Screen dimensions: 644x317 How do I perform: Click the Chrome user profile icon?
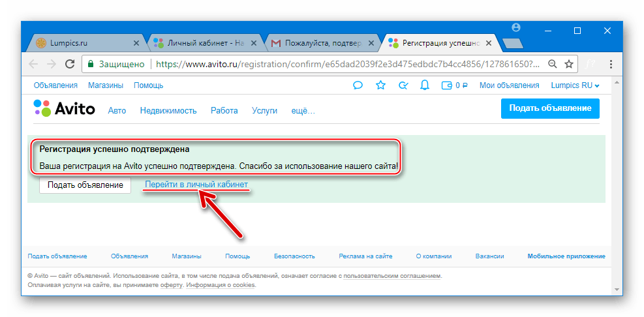click(x=516, y=27)
